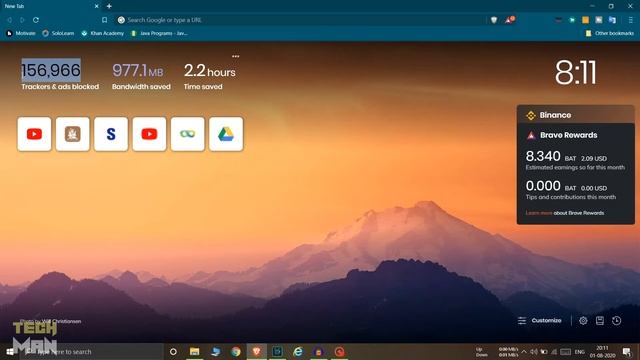Click the photo credit Will Christiansen link
This screenshot has height=360, width=640.
pyautogui.click(x=62, y=321)
